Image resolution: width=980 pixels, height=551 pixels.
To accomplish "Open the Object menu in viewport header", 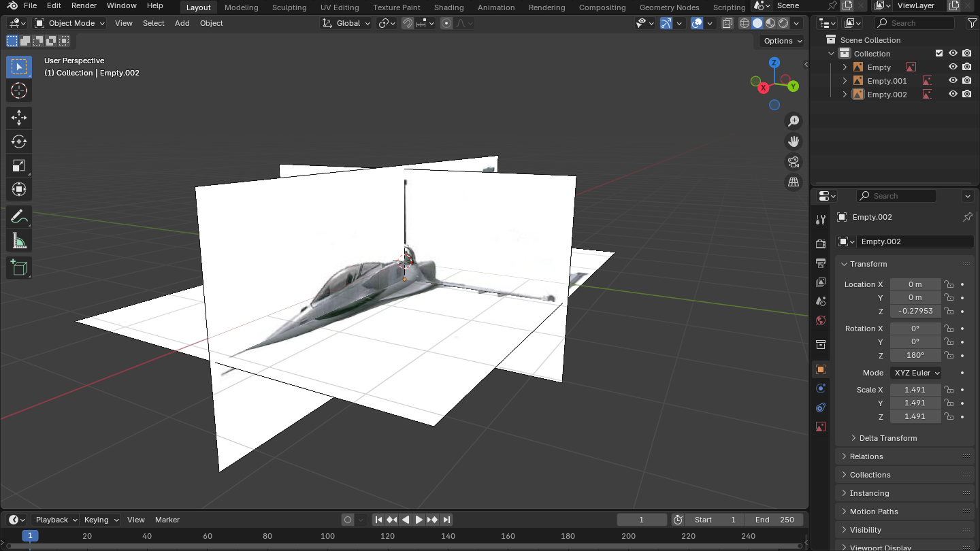I will click(212, 23).
